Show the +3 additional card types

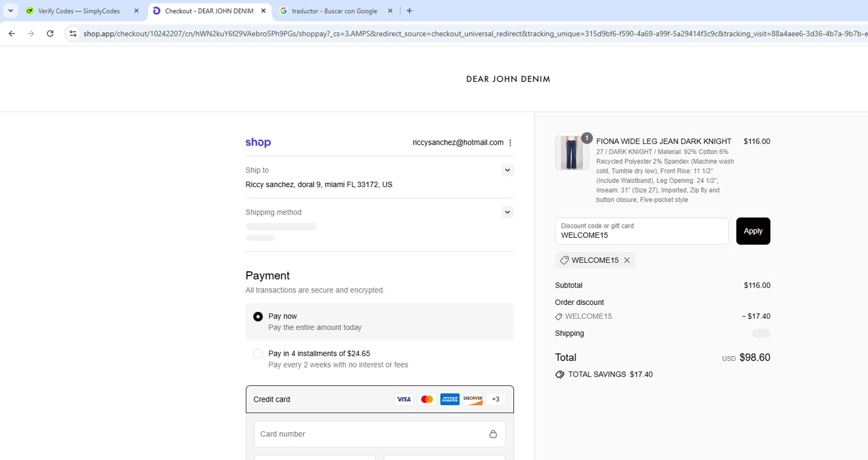(495, 399)
